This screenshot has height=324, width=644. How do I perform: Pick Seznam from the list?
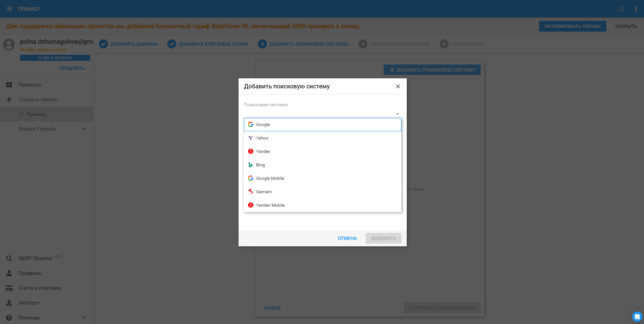[323, 192]
